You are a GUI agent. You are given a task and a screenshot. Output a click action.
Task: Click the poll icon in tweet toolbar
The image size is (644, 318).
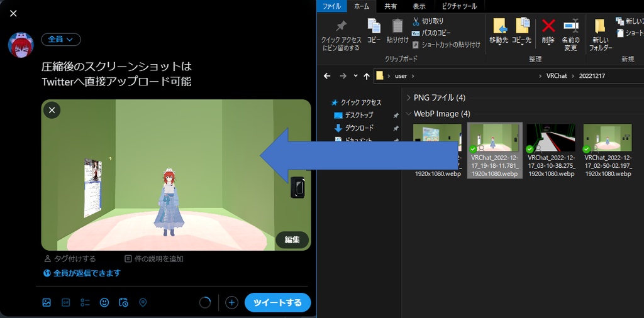85,302
